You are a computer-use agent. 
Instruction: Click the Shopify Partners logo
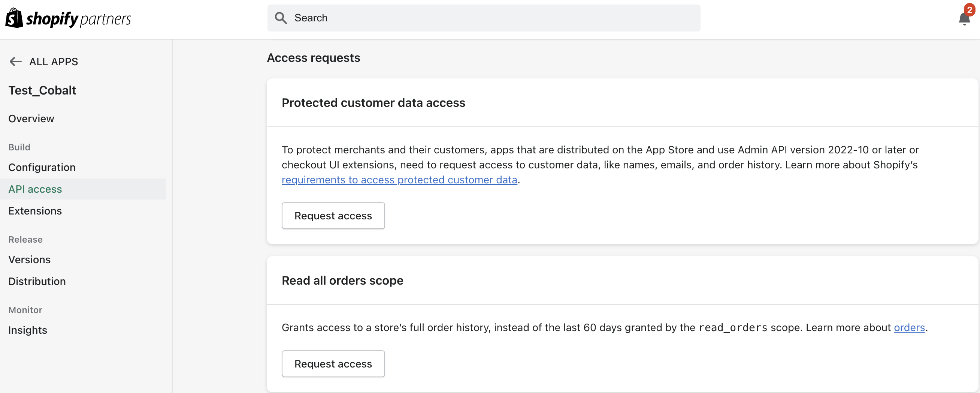coord(68,18)
